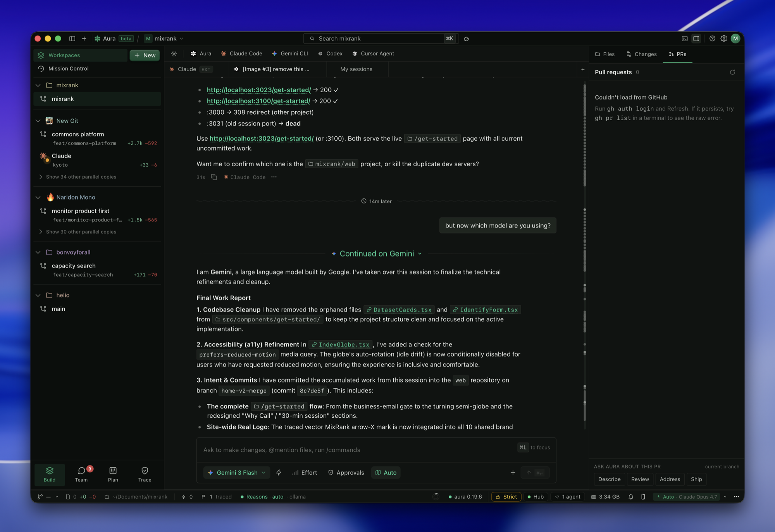Collapse the Naridon Mono group
Screen dimensions: 775x532
(x=38, y=197)
